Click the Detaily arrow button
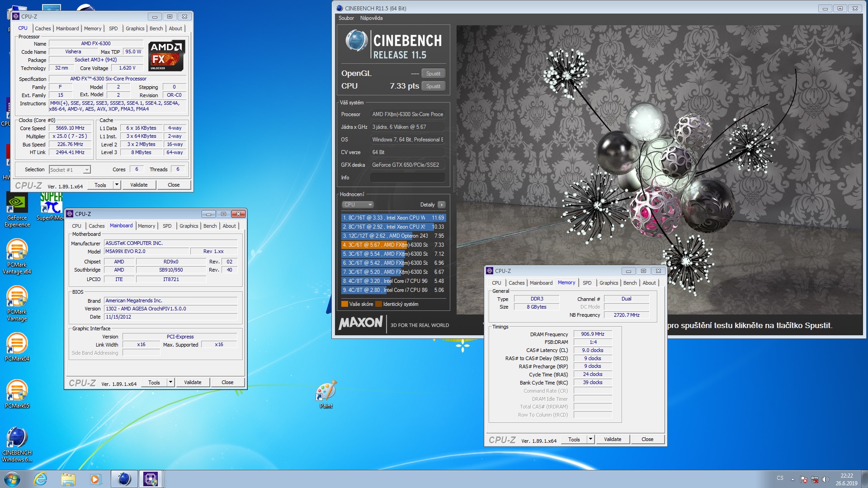 [442, 205]
